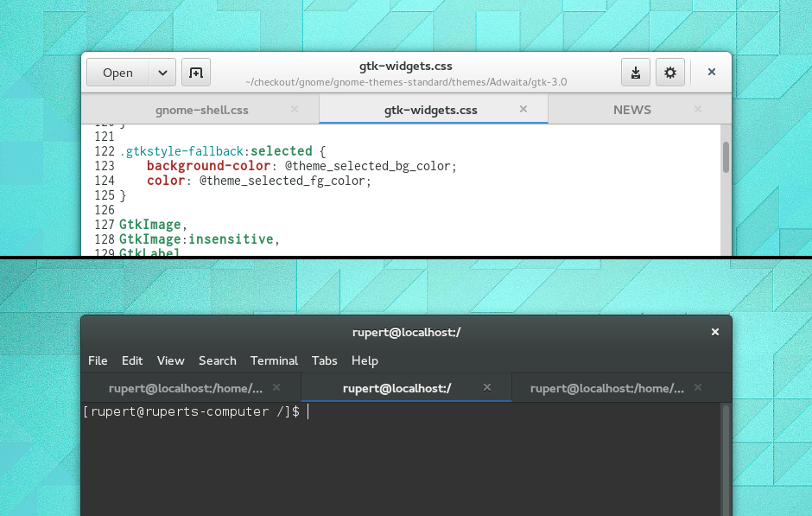Click the Open button in gedit
The height and width of the screenshot is (516, 812).
[118, 73]
